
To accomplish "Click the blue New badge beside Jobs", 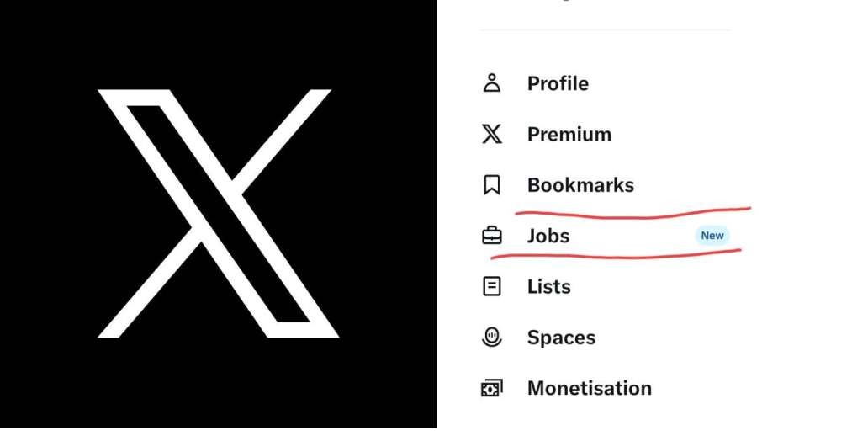I will pyautogui.click(x=712, y=236).
